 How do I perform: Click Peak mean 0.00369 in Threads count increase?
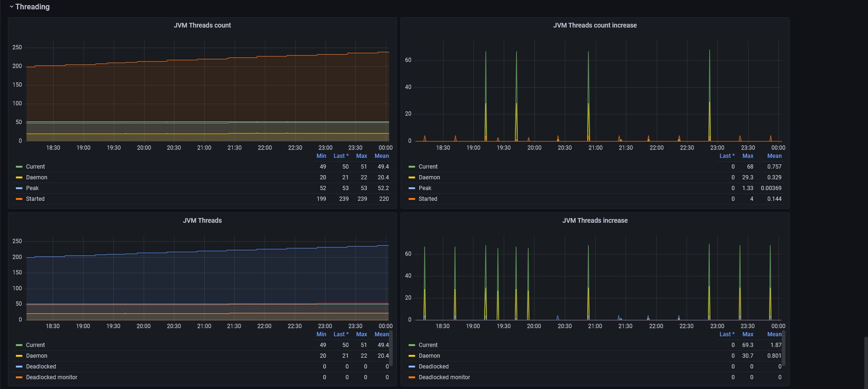pyautogui.click(x=771, y=188)
